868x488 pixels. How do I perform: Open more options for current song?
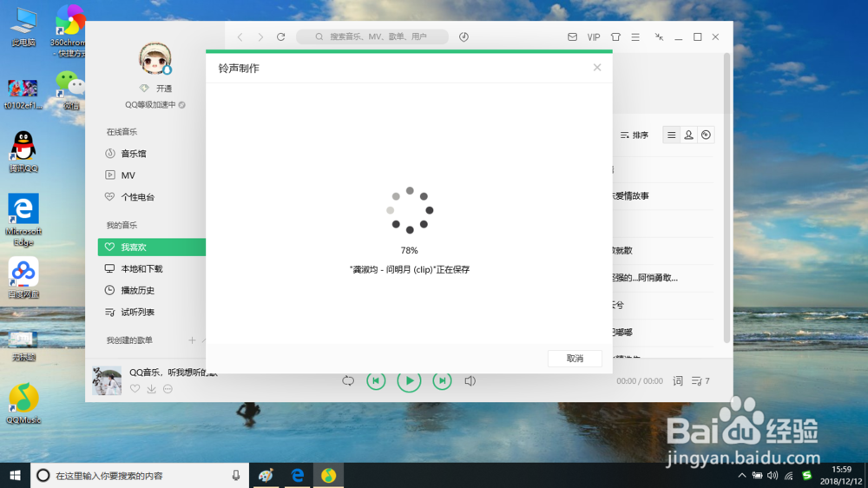coord(168,389)
